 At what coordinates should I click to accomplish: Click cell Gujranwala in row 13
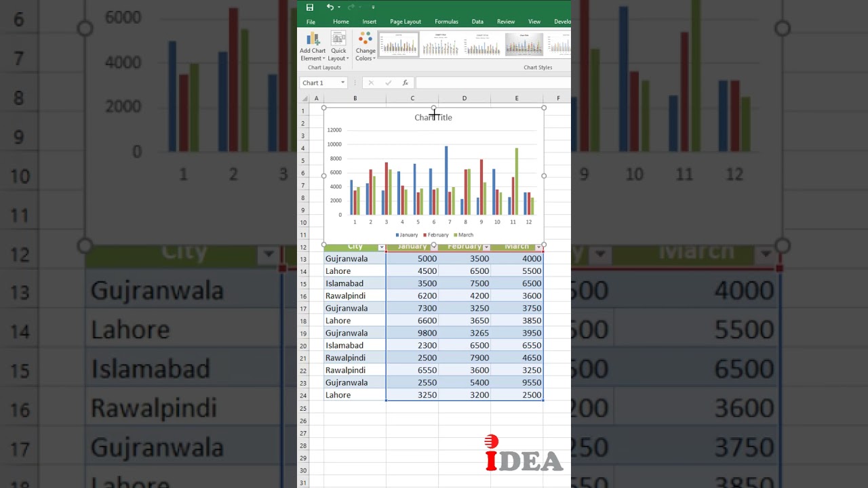pyautogui.click(x=355, y=258)
